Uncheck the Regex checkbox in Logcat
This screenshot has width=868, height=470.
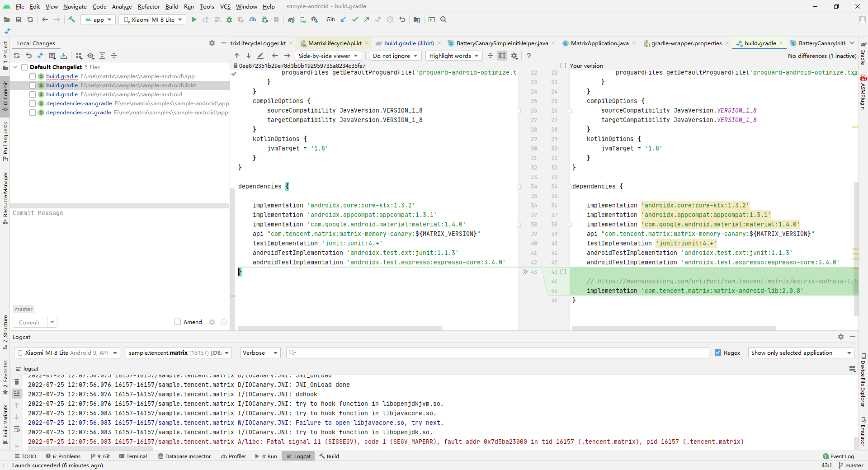[x=718, y=353]
